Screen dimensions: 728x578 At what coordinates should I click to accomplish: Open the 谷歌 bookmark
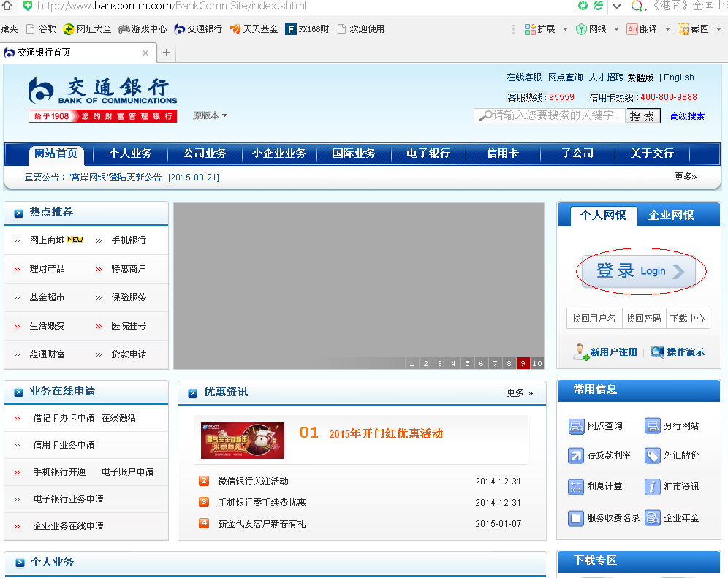pos(41,29)
